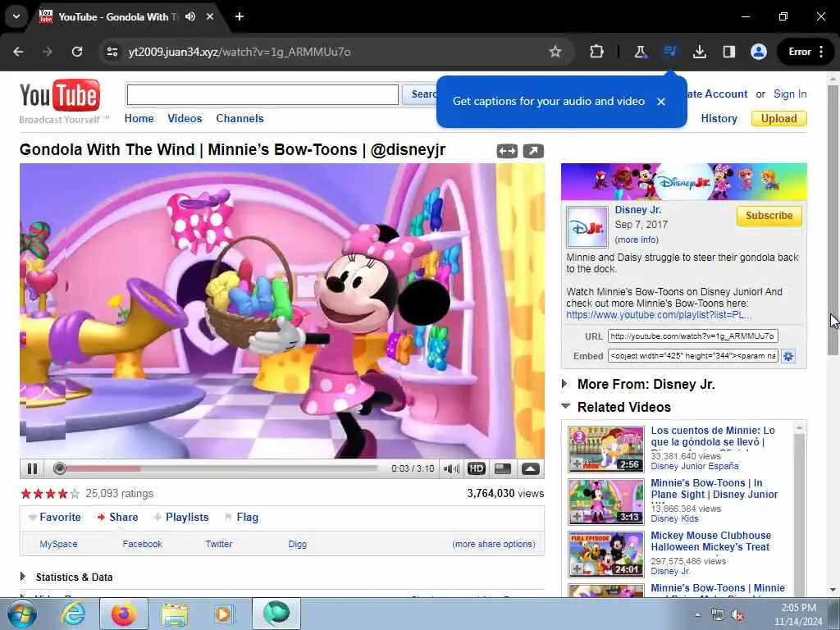Open Chrome Labs flask icon
The height and width of the screenshot is (630, 840).
(x=640, y=52)
